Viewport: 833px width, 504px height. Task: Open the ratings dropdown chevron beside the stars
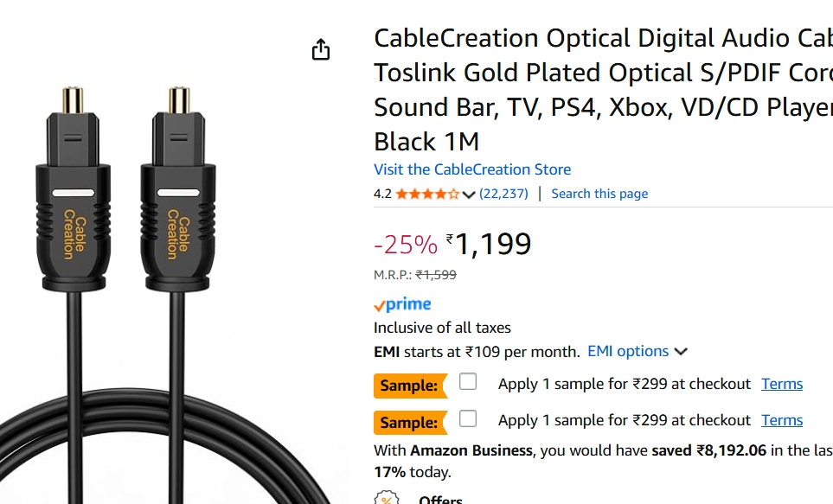click(469, 195)
